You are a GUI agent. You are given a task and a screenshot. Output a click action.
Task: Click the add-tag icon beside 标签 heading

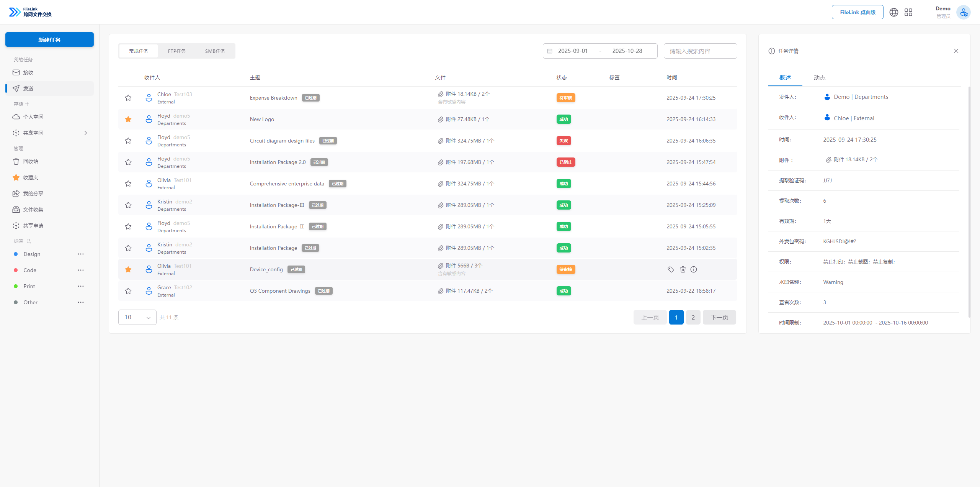pyautogui.click(x=29, y=241)
